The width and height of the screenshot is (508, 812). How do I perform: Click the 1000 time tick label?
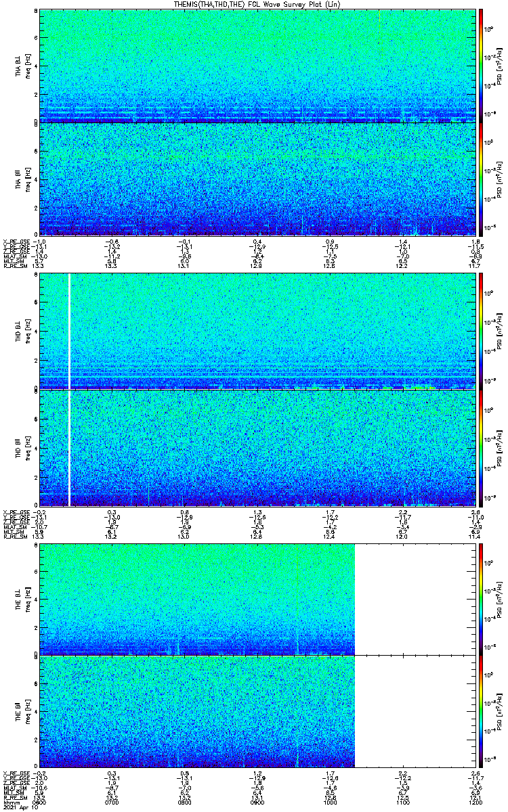331,802
